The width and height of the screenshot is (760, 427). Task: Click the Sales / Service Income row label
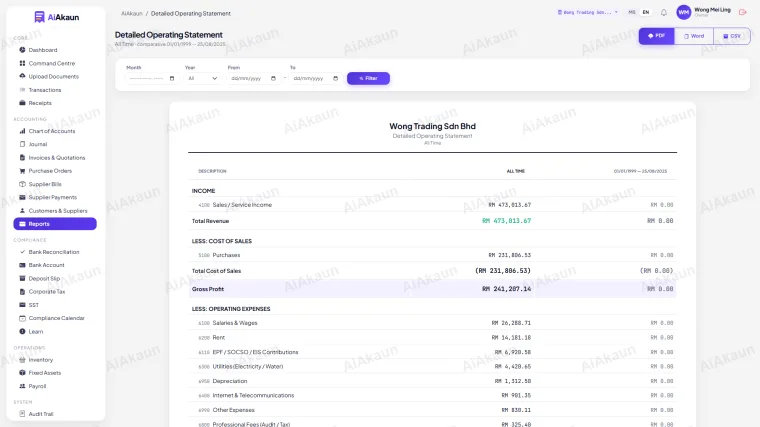(x=242, y=205)
